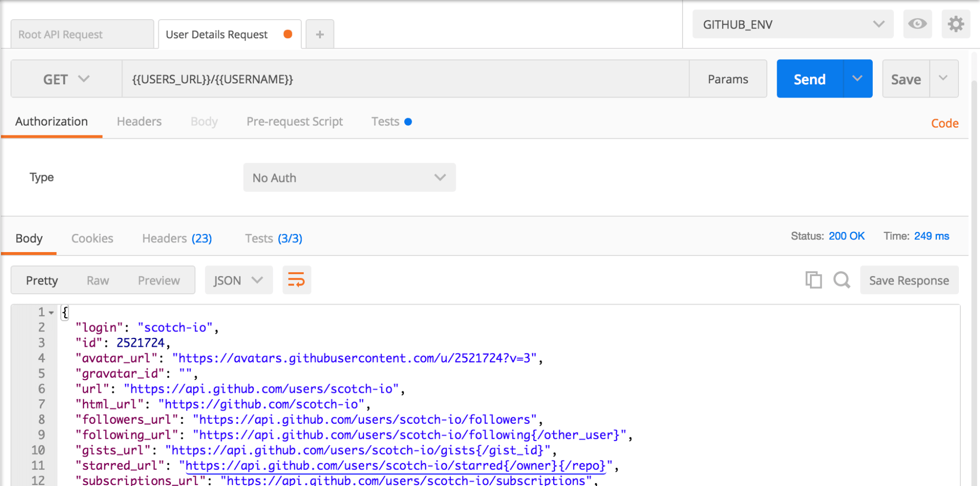This screenshot has width=980, height=486.
Task: Open the request Body tab
Action: click(x=204, y=122)
